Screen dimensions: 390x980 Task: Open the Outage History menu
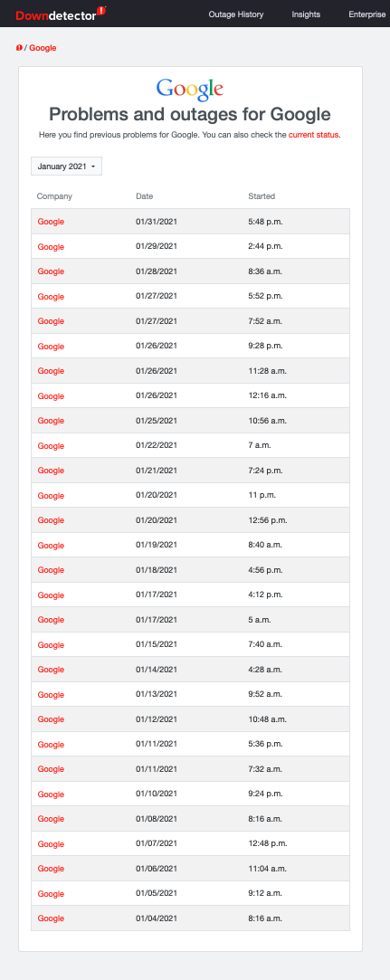236,14
